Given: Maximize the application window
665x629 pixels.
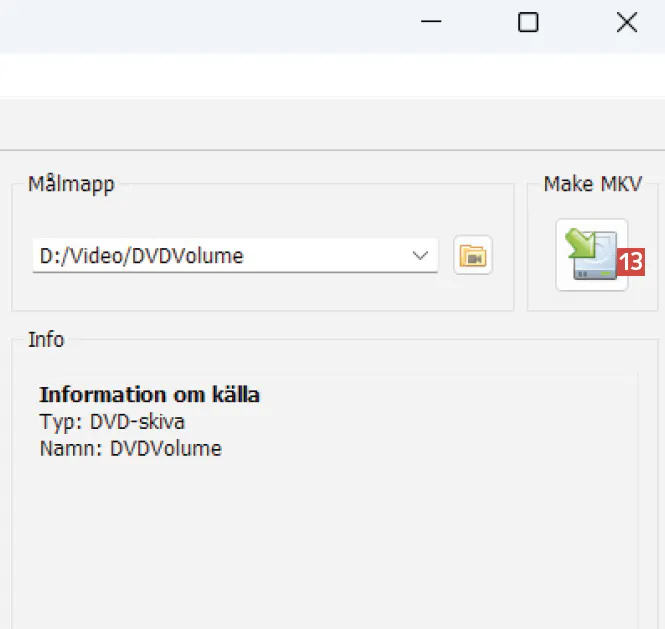Looking at the screenshot, I should (528, 23).
